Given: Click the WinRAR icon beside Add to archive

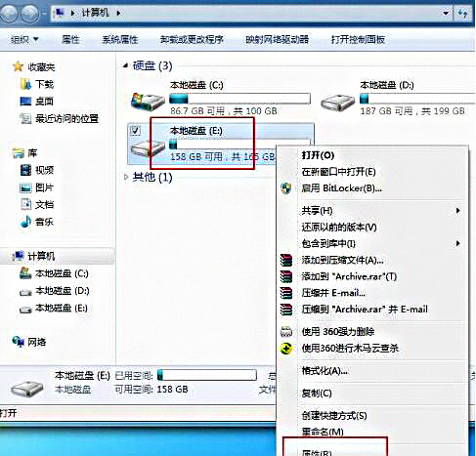Looking at the screenshot, I should 286,260.
